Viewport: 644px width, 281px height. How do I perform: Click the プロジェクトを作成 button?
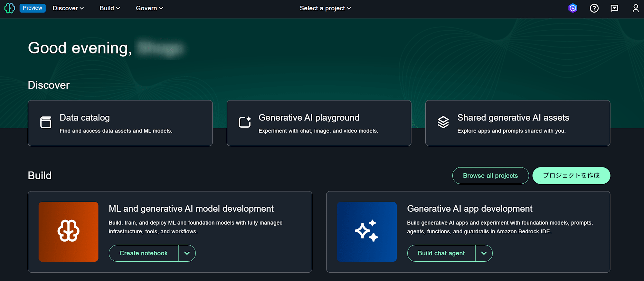tap(571, 176)
